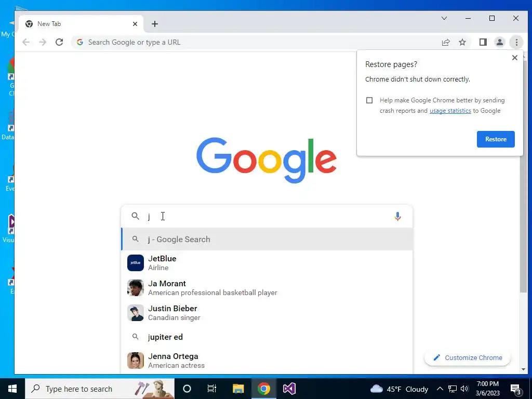Open the share this page icon
The image size is (532, 399).
pyautogui.click(x=445, y=42)
